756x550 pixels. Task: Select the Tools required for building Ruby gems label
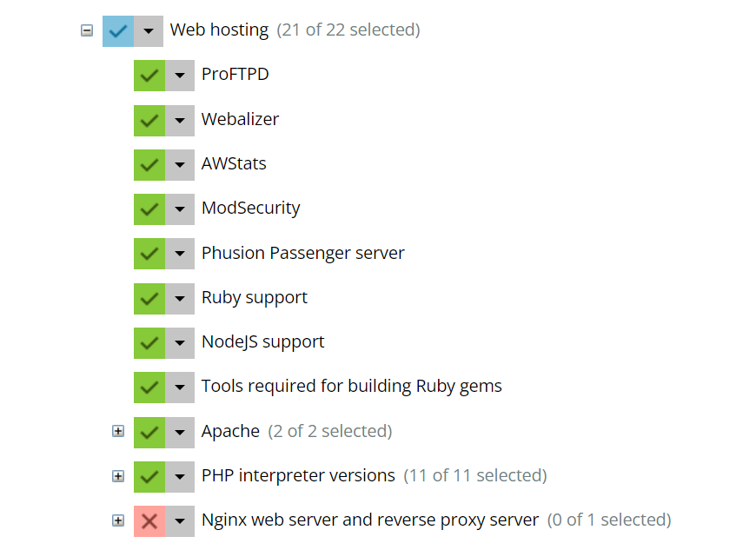click(351, 387)
